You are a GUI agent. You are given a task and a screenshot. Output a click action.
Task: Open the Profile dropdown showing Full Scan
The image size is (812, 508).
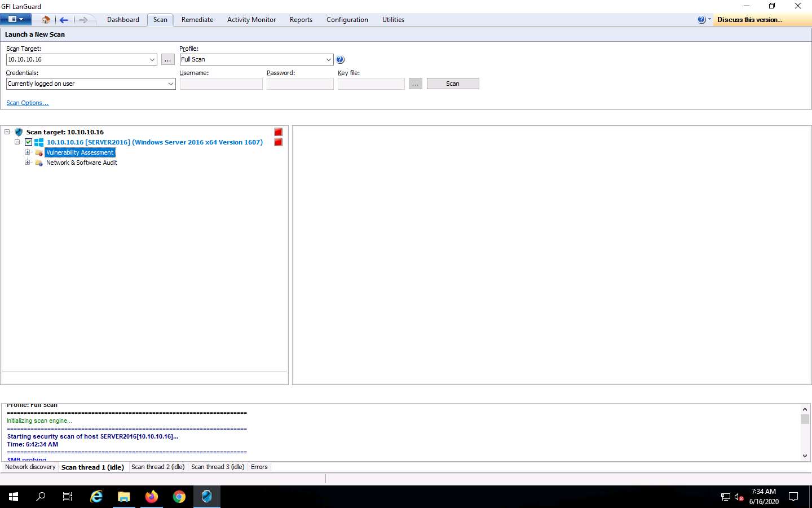pos(329,59)
